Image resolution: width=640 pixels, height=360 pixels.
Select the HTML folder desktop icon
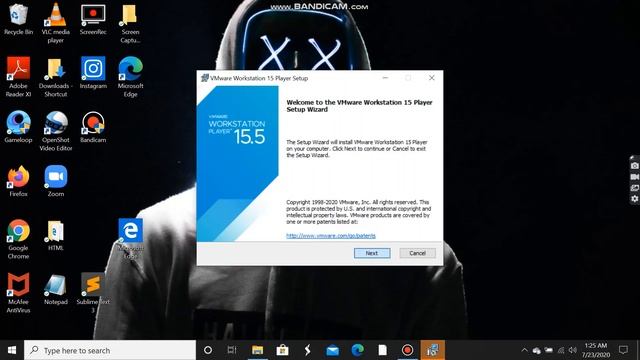coord(56,235)
